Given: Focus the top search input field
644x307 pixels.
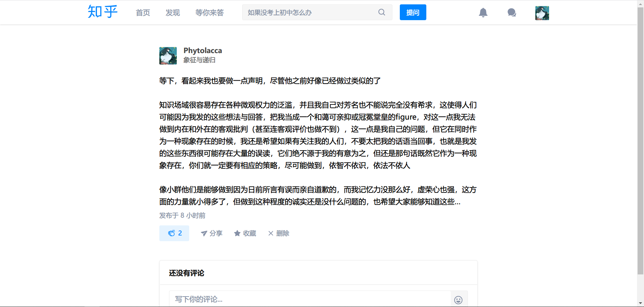Looking at the screenshot, I should (x=310, y=12).
